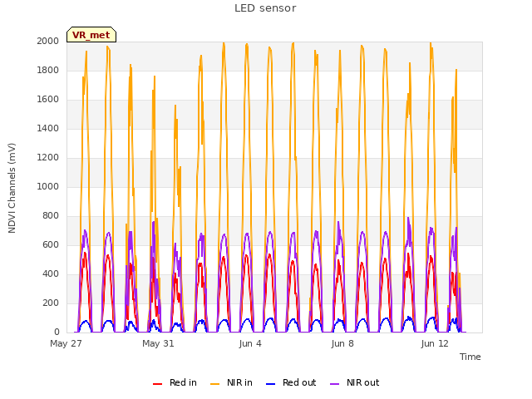Screen dimensions: 532x399
Task: Click the Jun 12 x-axis tick label
Action: point(435,343)
